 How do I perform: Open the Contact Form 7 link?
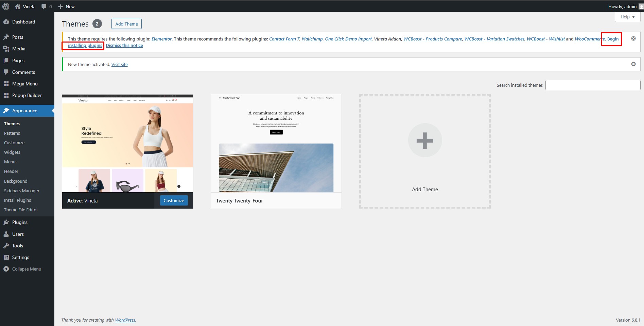coord(284,39)
